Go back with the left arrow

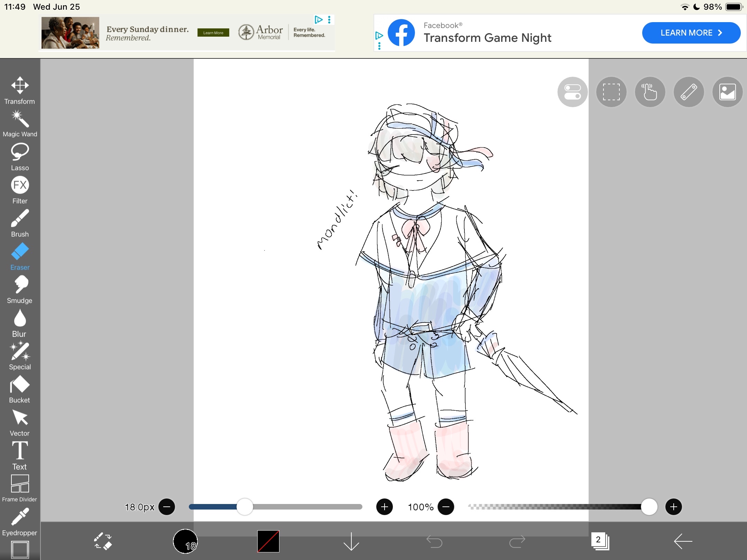(x=683, y=541)
